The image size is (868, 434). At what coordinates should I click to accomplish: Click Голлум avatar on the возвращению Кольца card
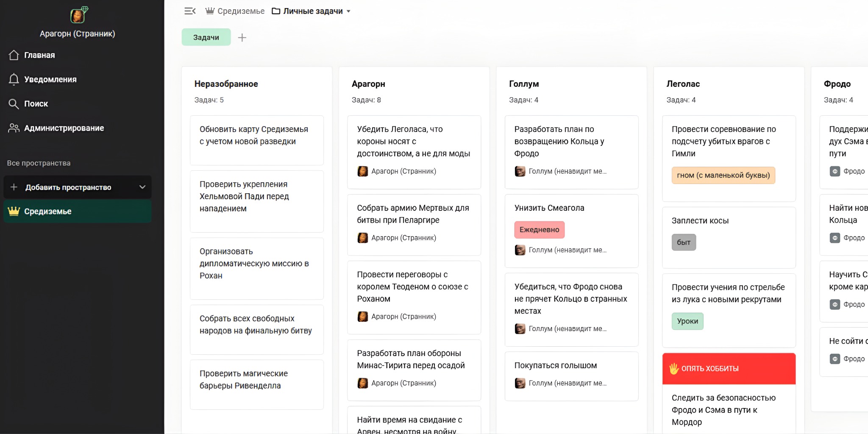[x=520, y=171]
